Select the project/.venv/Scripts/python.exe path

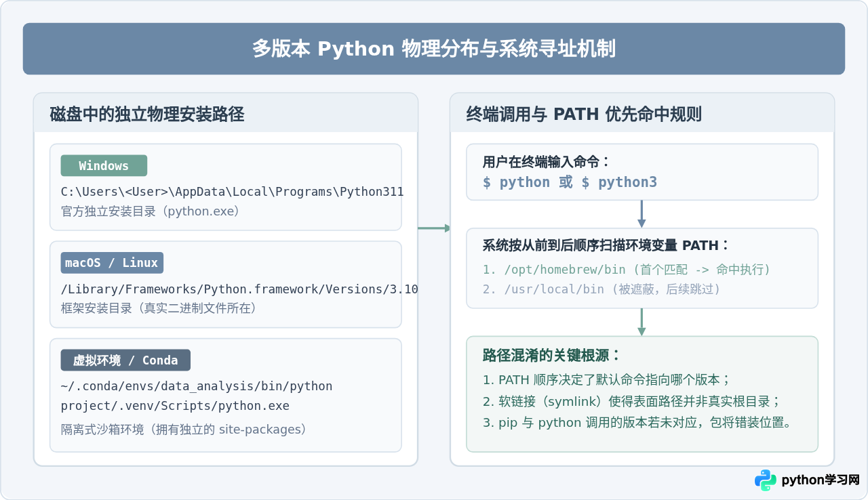[x=175, y=406]
